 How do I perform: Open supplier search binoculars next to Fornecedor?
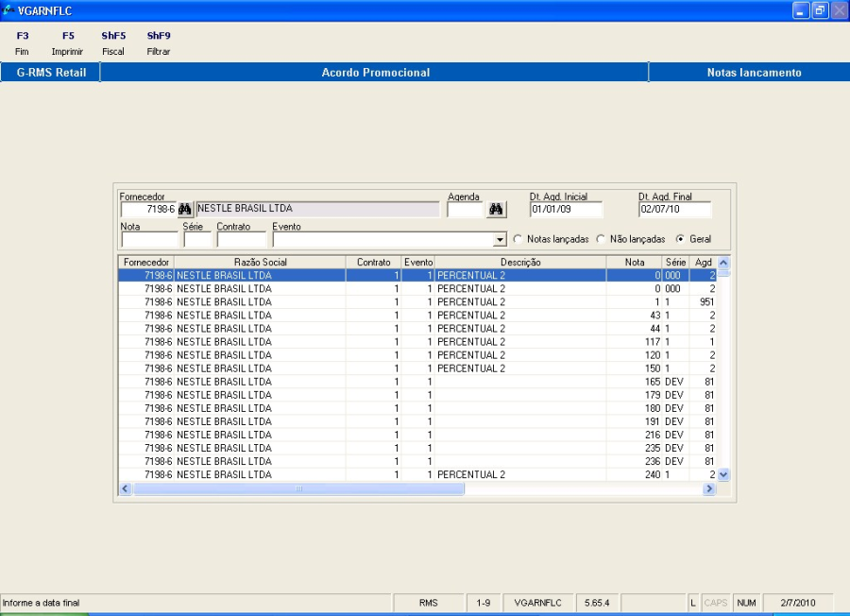[x=185, y=210]
